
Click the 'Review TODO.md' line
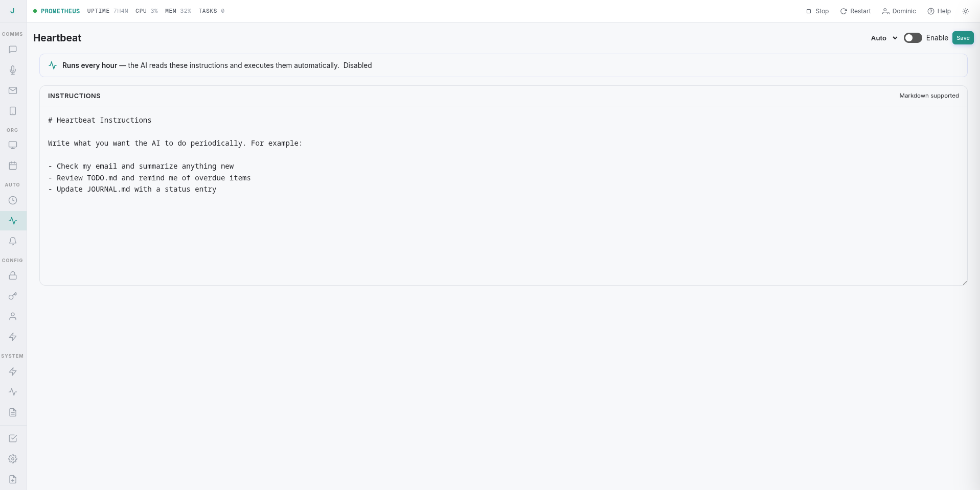149,178
